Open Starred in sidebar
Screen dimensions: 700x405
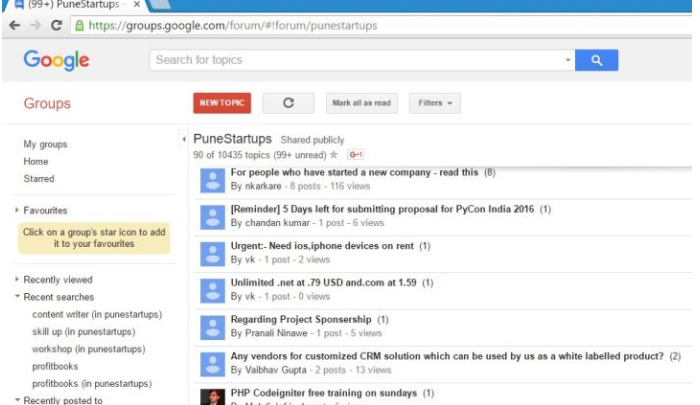39,179
